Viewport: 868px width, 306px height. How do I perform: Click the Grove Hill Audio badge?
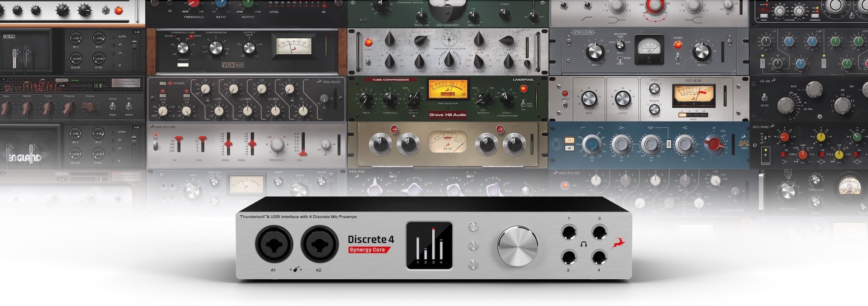click(x=448, y=115)
